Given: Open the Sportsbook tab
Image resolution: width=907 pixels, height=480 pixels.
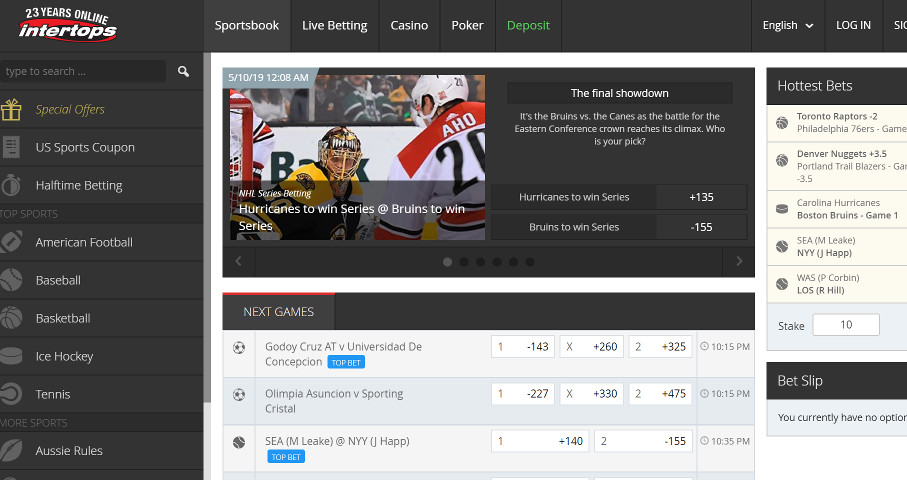Looking at the screenshot, I should coord(247,25).
